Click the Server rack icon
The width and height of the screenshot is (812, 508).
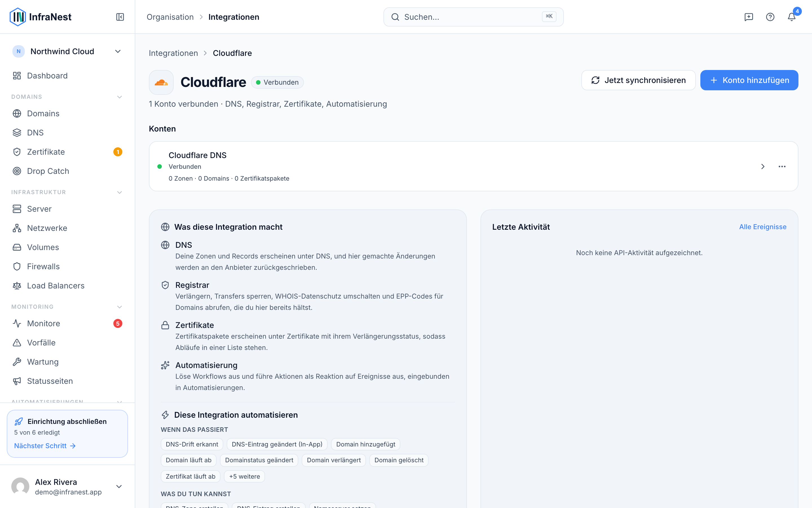coord(17,209)
